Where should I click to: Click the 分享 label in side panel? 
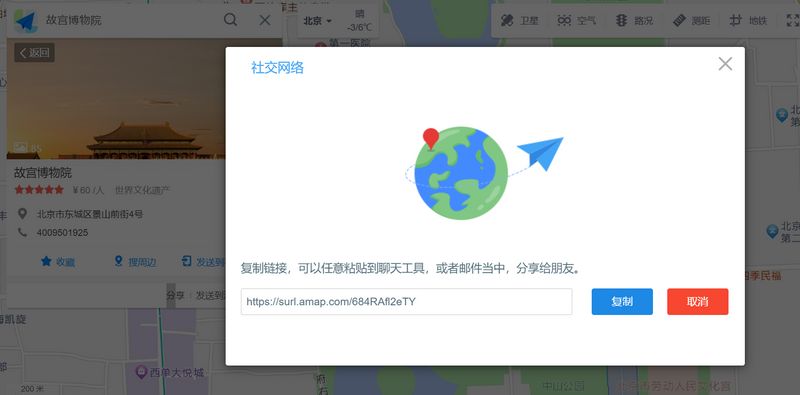tap(175, 295)
